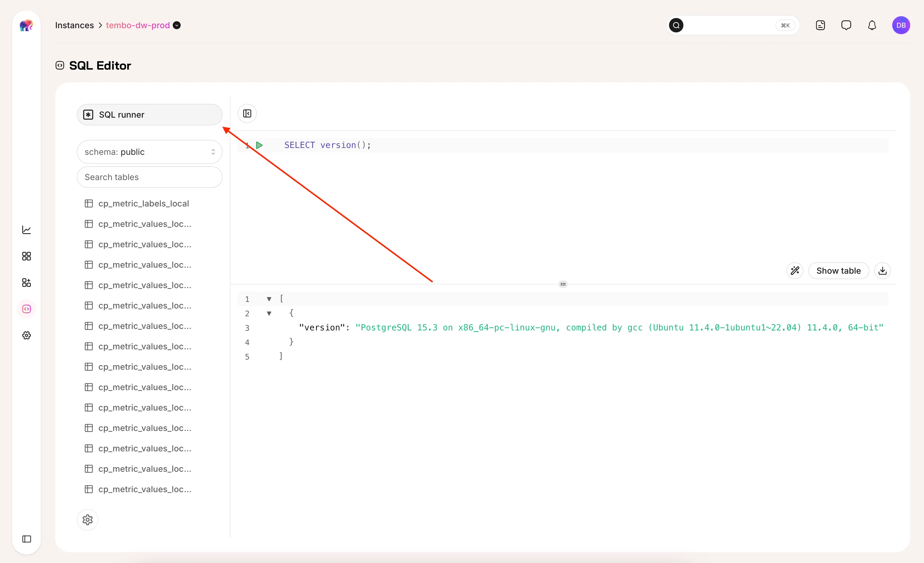Viewport: 924px width, 563px height.
Task: Click the Show table button
Action: tap(838, 270)
